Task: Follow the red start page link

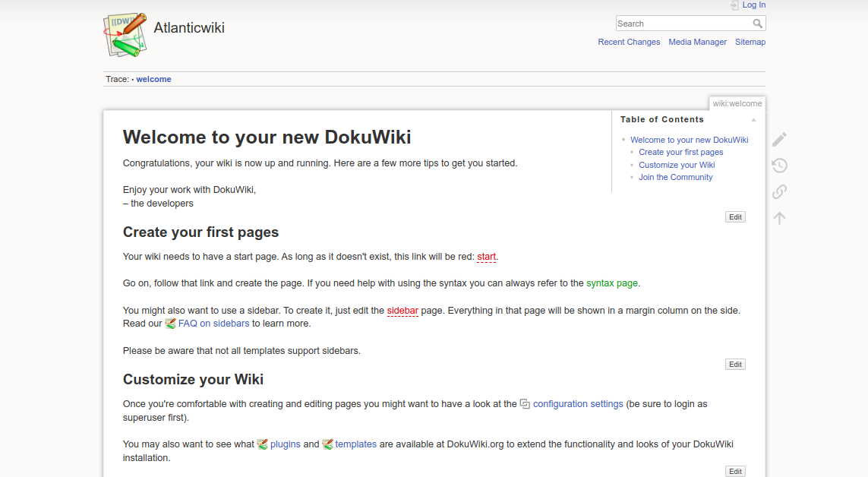Action: (x=486, y=257)
